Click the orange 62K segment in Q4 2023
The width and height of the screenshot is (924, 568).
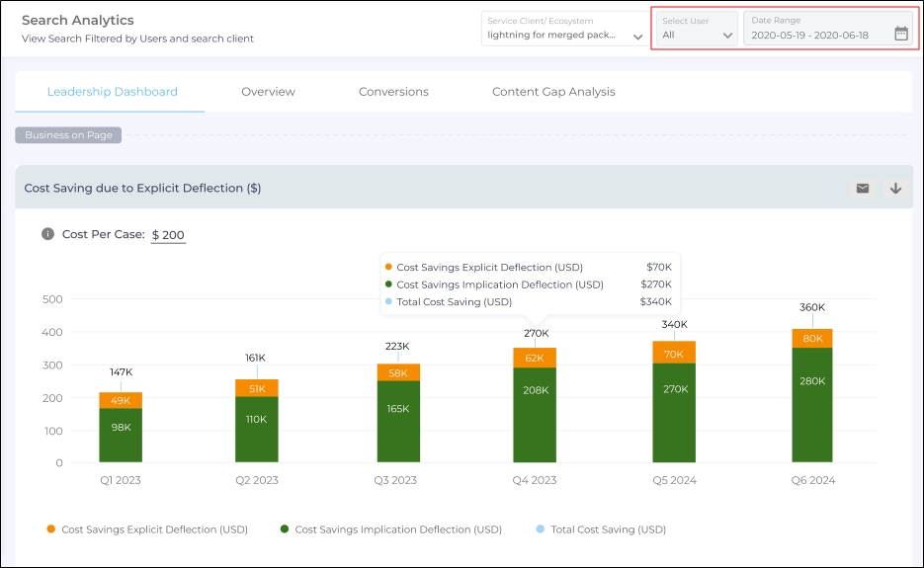click(x=535, y=358)
